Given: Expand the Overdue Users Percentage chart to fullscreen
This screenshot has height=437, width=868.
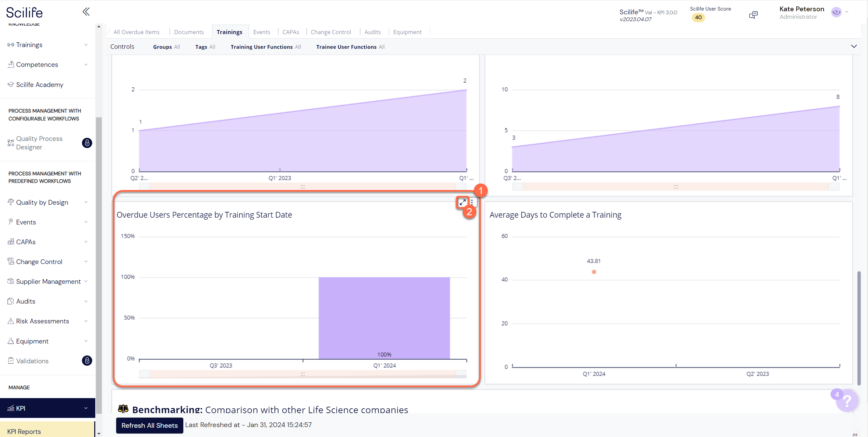Looking at the screenshot, I should 463,202.
